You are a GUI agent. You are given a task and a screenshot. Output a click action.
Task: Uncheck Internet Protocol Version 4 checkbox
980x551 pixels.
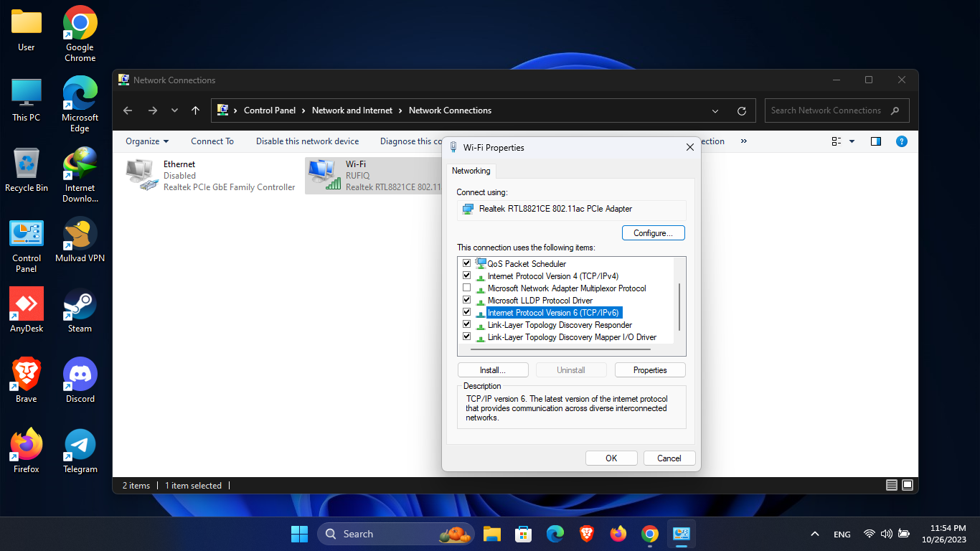coord(467,276)
